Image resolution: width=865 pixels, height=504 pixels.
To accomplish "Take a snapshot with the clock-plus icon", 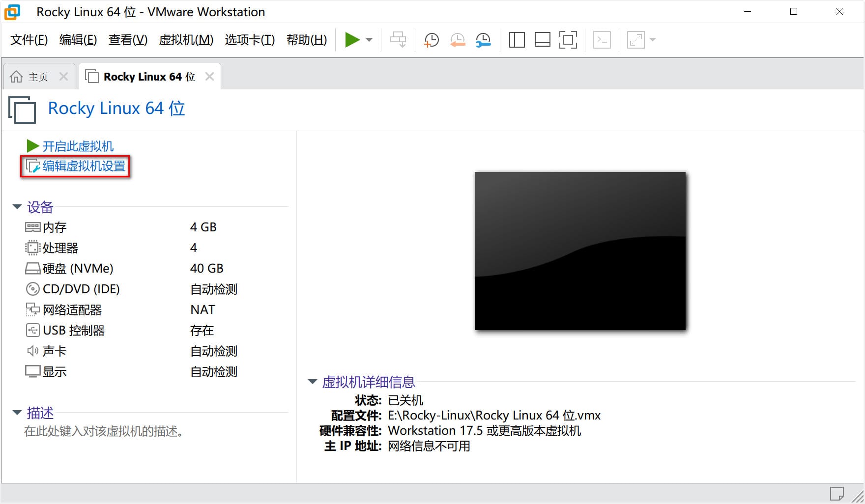I will click(432, 40).
